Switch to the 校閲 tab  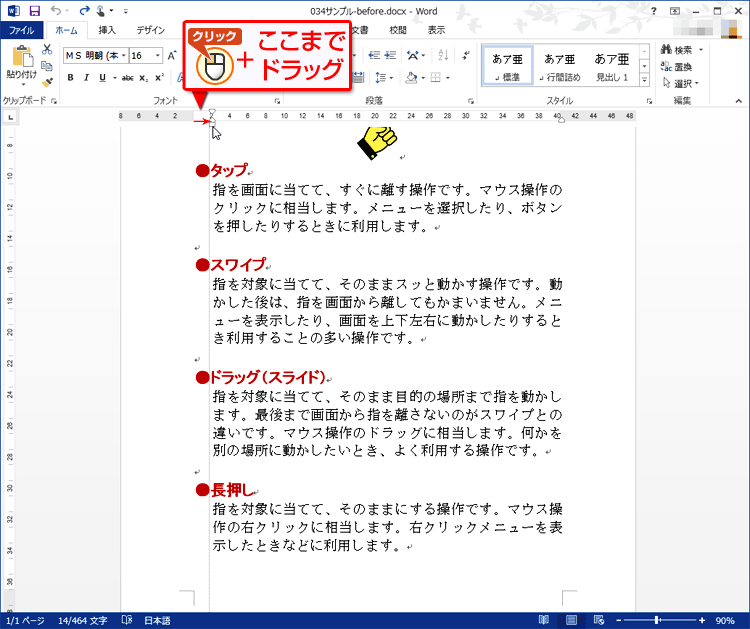[x=397, y=30]
